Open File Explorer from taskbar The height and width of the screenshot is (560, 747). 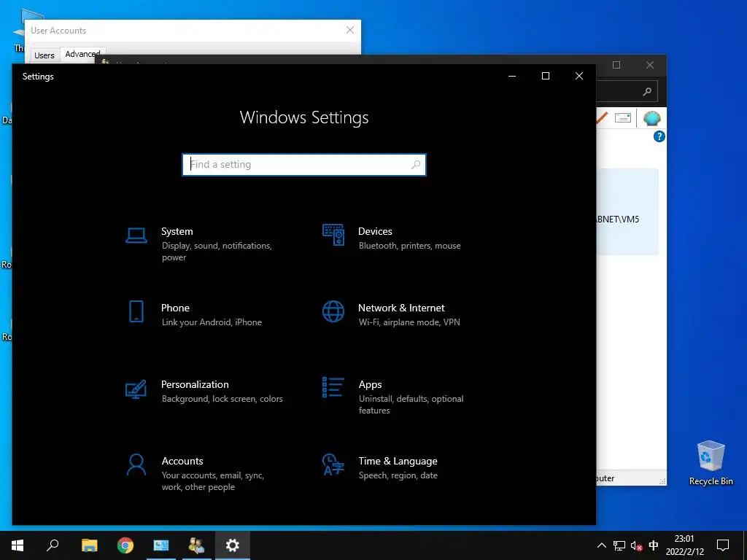[x=89, y=545]
